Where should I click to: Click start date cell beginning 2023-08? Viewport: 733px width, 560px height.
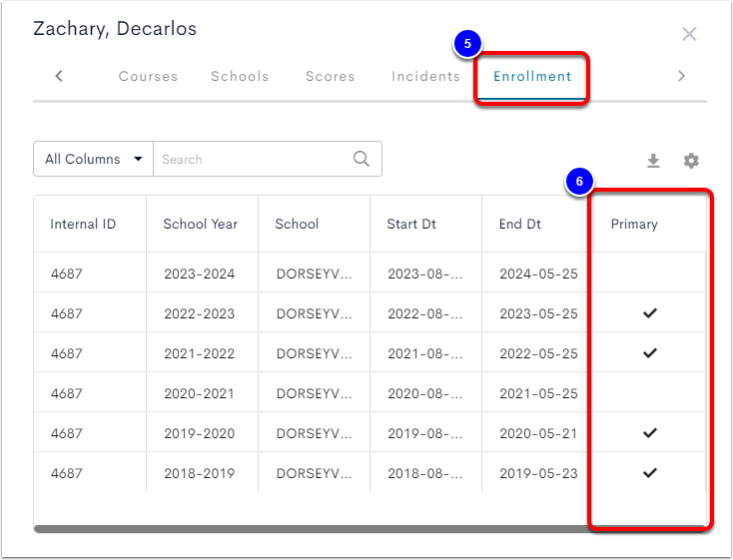(424, 274)
